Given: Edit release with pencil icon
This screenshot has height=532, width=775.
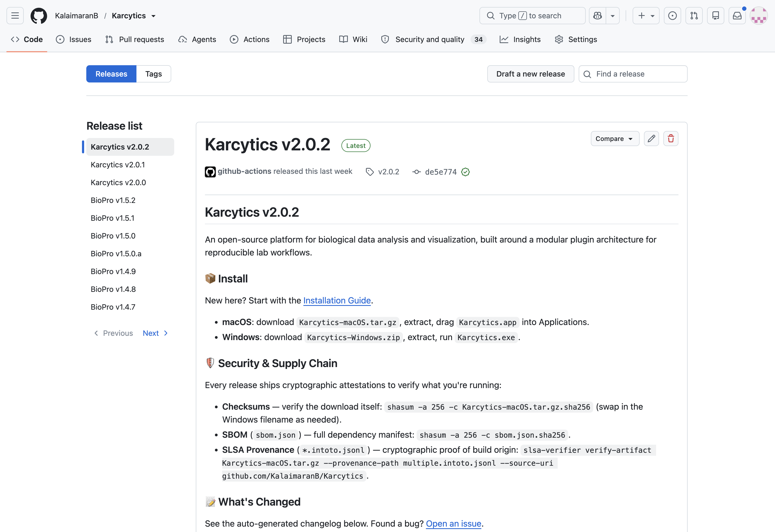Looking at the screenshot, I should 651,139.
